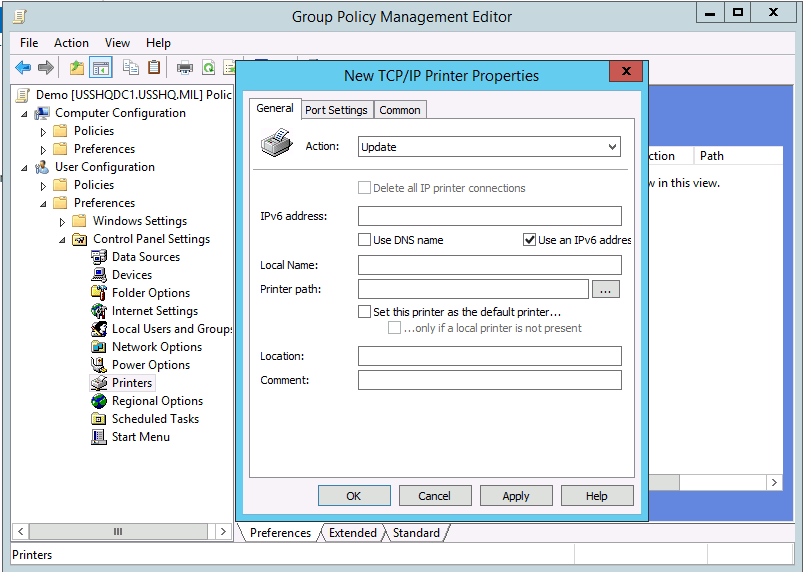803x572 pixels.
Task: Click the Up one level folder icon
Action: 77,67
